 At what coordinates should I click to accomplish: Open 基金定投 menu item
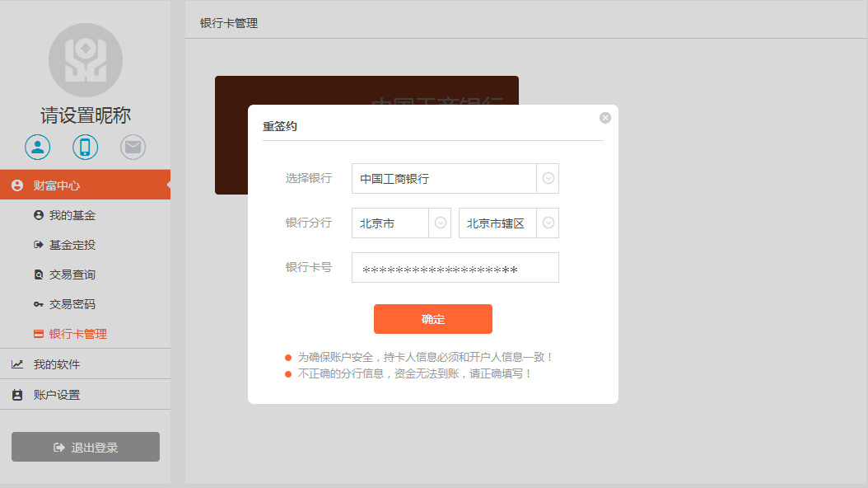[72, 245]
